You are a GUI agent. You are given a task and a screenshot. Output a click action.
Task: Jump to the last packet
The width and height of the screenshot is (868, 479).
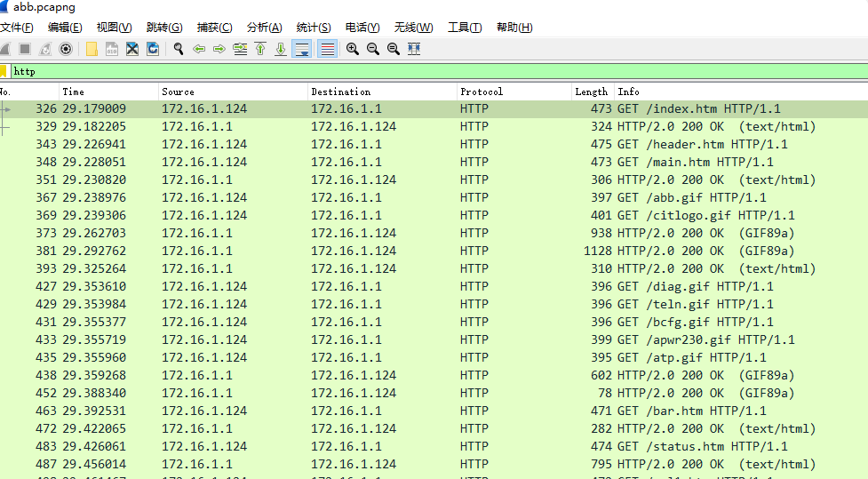point(281,49)
